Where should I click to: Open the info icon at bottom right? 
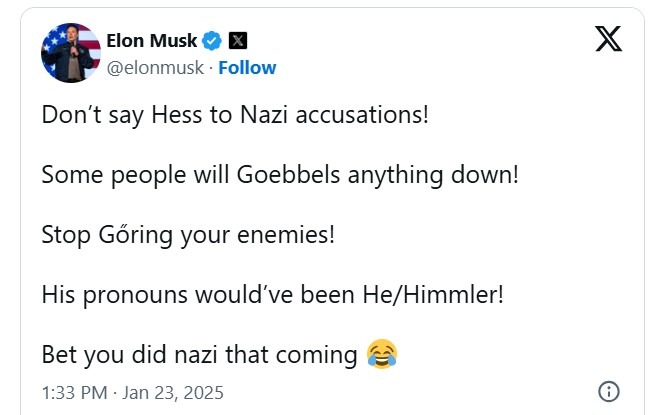pos(607,391)
